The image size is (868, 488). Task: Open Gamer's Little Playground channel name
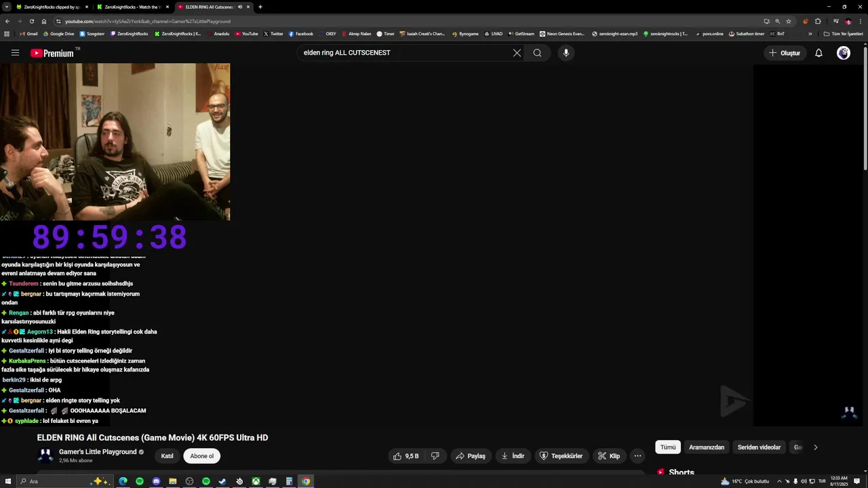pos(98,451)
